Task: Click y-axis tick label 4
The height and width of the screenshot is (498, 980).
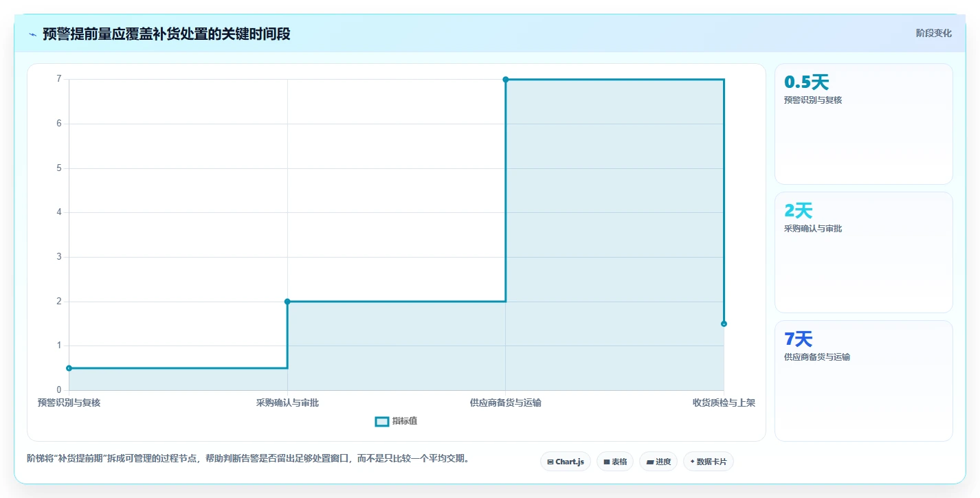Action: pos(59,212)
